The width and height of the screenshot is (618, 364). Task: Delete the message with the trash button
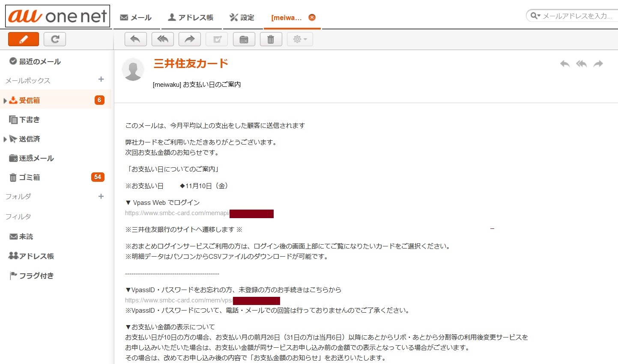coord(271,39)
